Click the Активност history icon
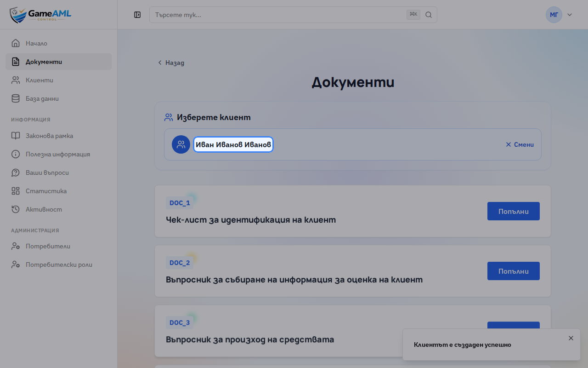This screenshot has width=588, height=368. 16,209
